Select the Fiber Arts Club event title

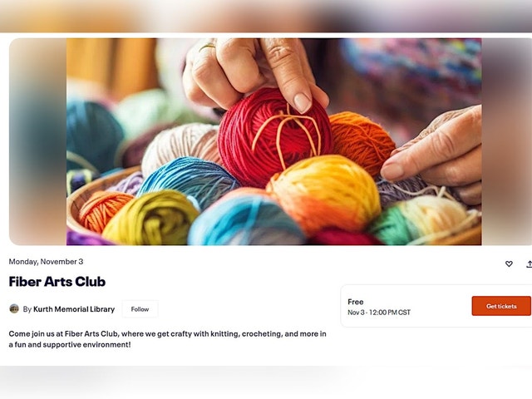click(57, 282)
